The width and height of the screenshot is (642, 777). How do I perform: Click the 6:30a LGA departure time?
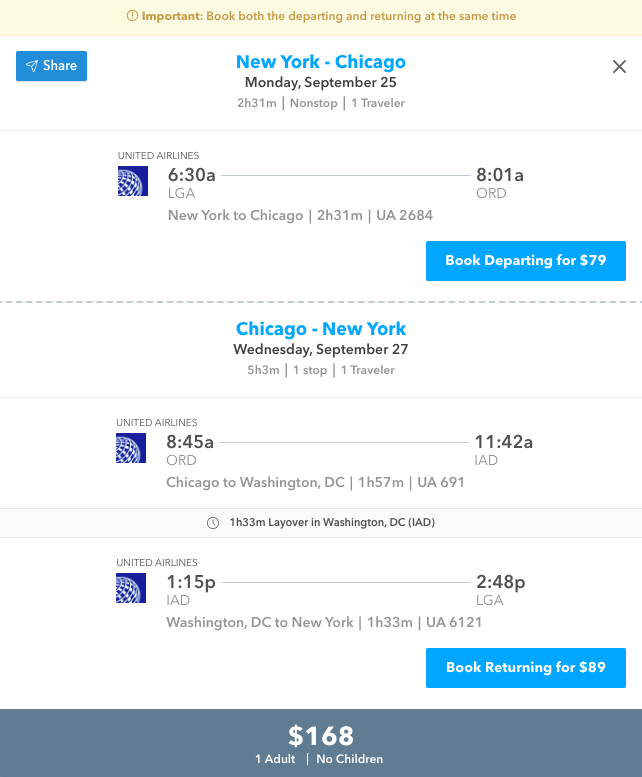[x=192, y=176]
